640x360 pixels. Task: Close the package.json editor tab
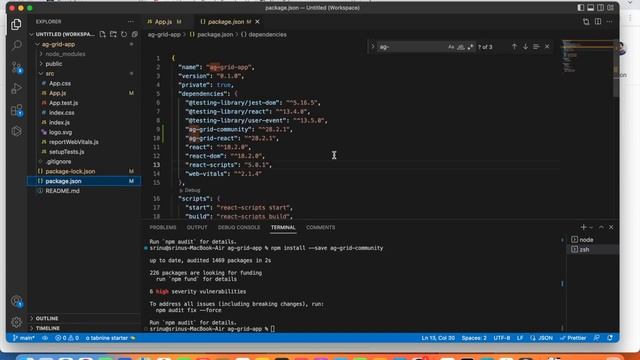[x=258, y=22]
